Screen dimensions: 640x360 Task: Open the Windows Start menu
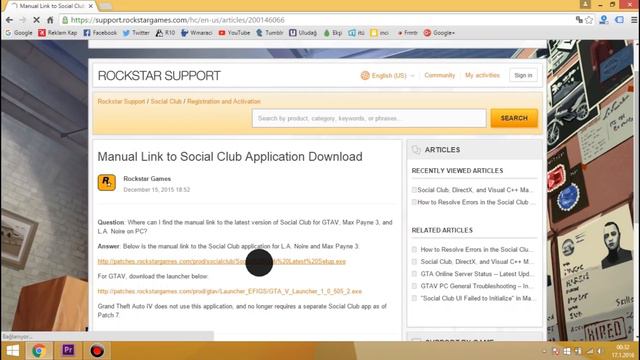coord(13,351)
